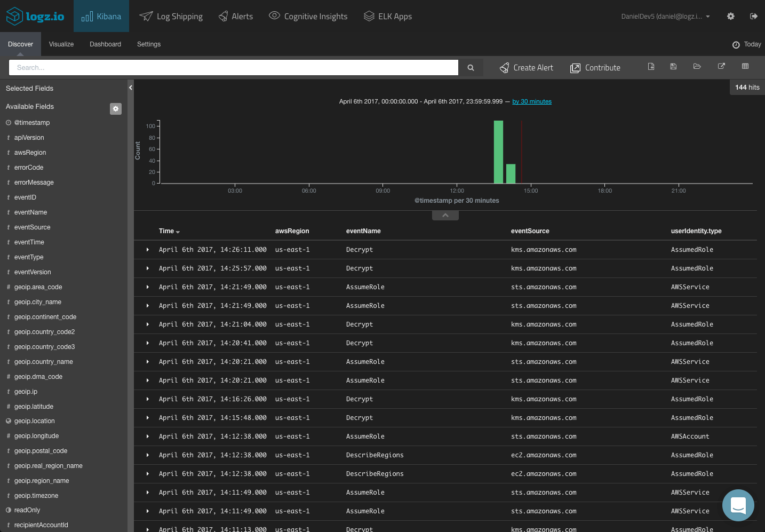Share the search via the export icon
This screenshot has width=765, height=532.
pos(721,66)
